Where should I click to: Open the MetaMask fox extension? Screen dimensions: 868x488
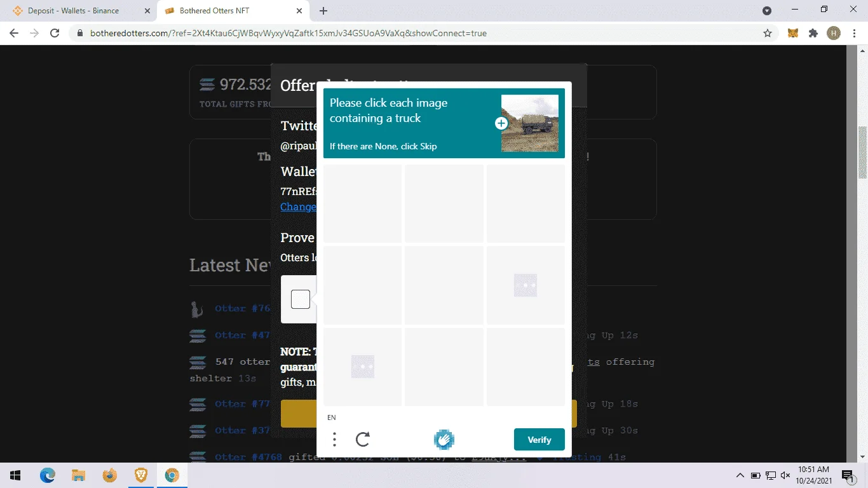pos(793,33)
